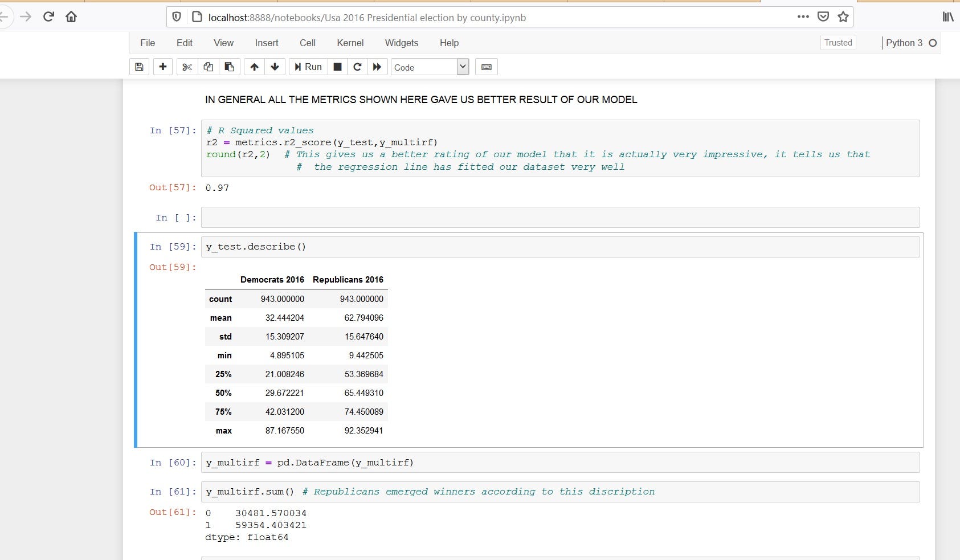Open the browser library icon

pyautogui.click(x=948, y=17)
